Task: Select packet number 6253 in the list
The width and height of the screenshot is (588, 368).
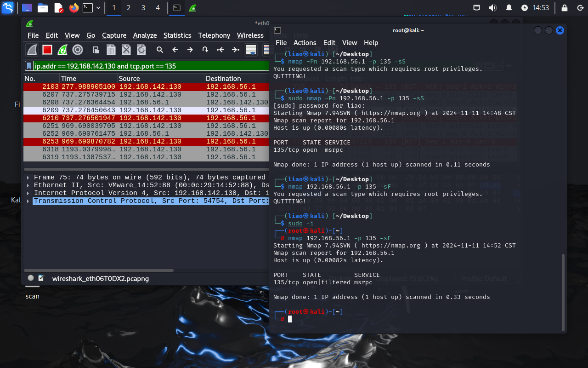Action: tap(146, 141)
